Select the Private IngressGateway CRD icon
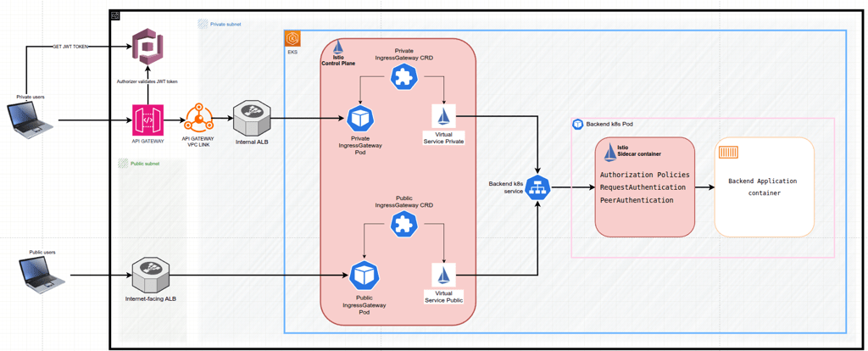The height and width of the screenshot is (351, 868). tap(403, 77)
